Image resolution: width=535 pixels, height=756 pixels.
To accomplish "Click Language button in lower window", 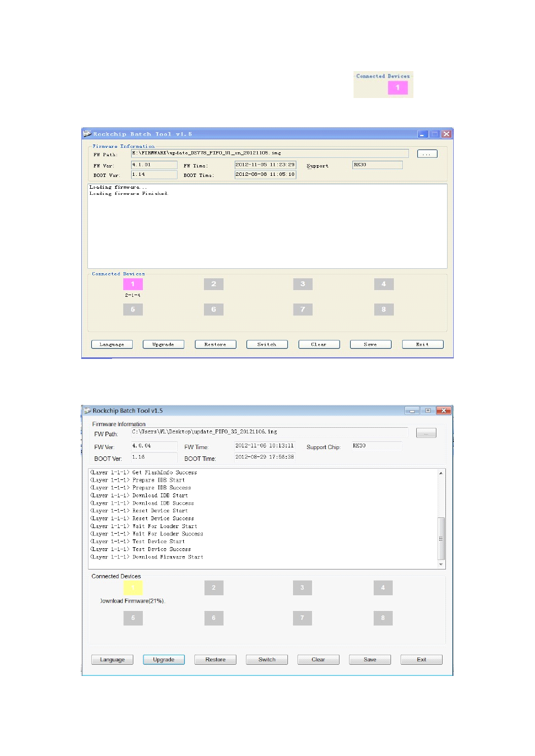I will (x=112, y=660).
